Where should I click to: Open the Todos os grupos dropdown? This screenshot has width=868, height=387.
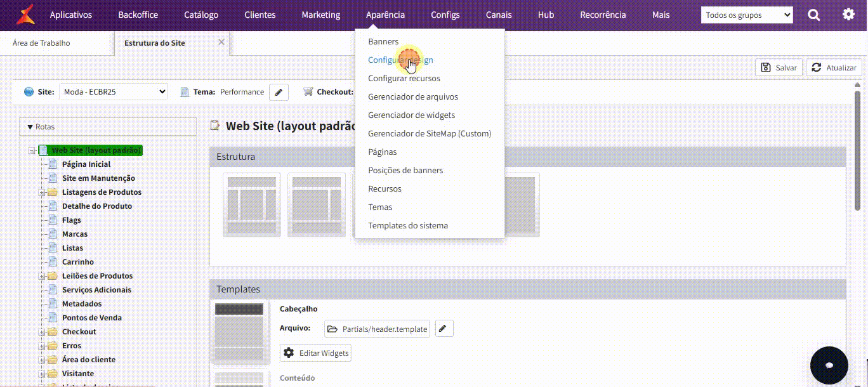(747, 15)
